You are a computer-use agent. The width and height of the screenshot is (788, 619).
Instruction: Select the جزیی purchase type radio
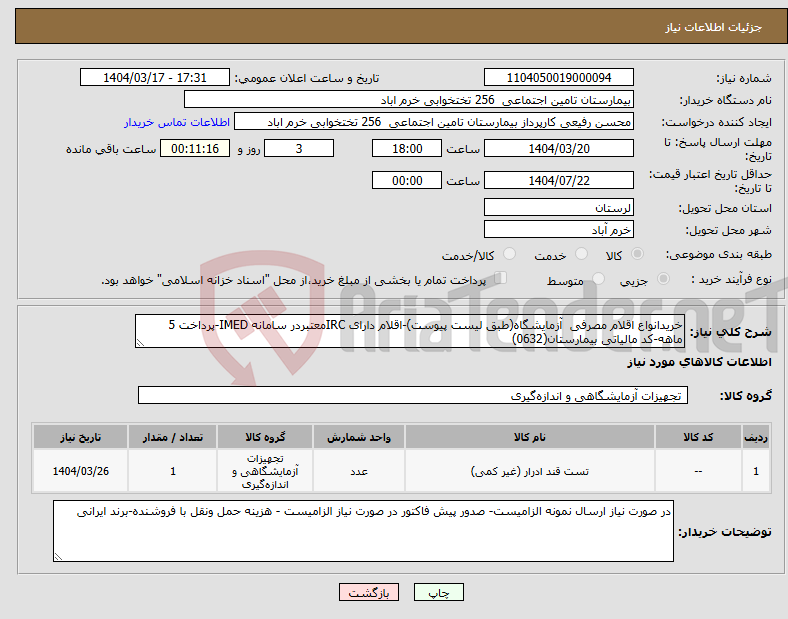point(663,278)
